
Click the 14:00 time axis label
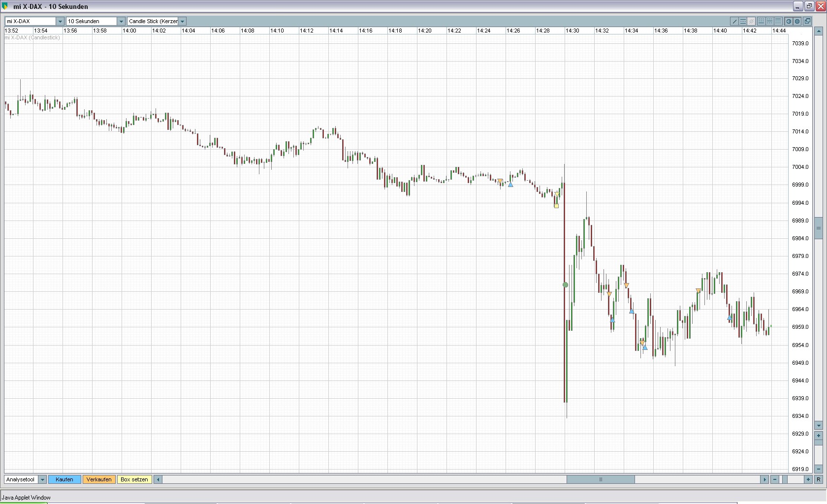(129, 31)
